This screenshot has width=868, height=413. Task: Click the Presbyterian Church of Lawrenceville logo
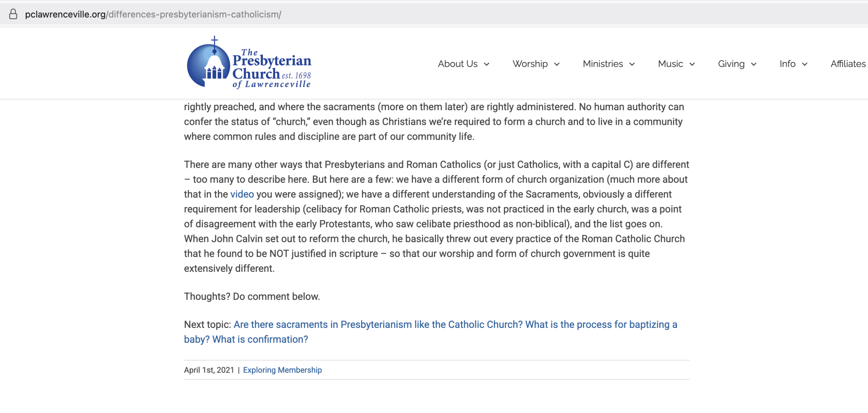(249, 63)
